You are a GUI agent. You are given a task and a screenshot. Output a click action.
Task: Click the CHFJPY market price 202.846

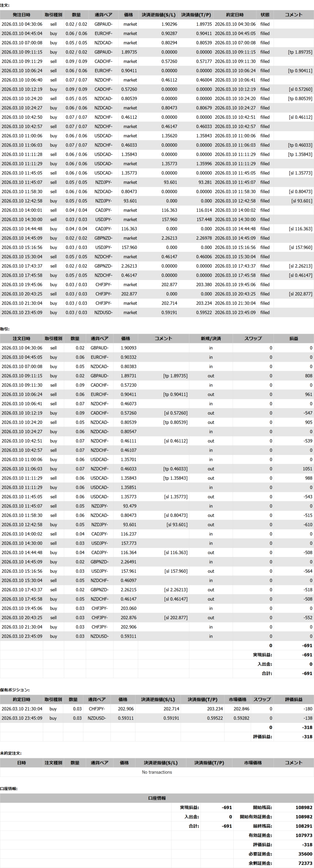(241, 709)
